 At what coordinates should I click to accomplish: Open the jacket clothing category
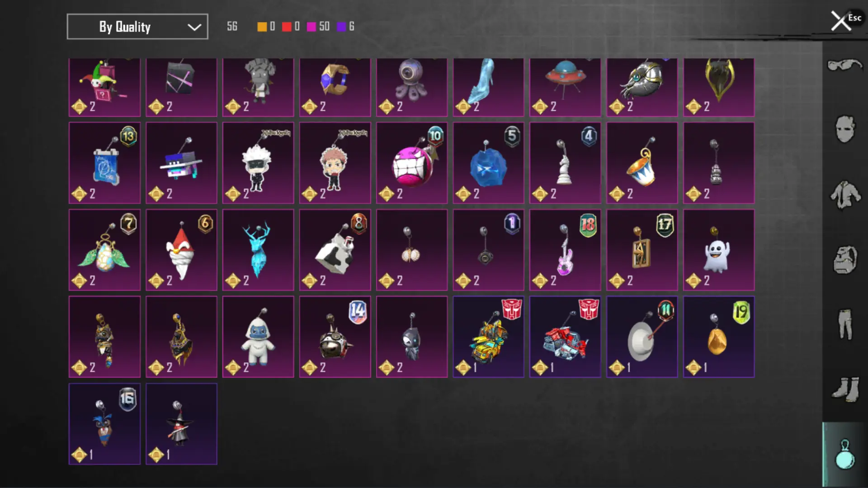point(844,195)
